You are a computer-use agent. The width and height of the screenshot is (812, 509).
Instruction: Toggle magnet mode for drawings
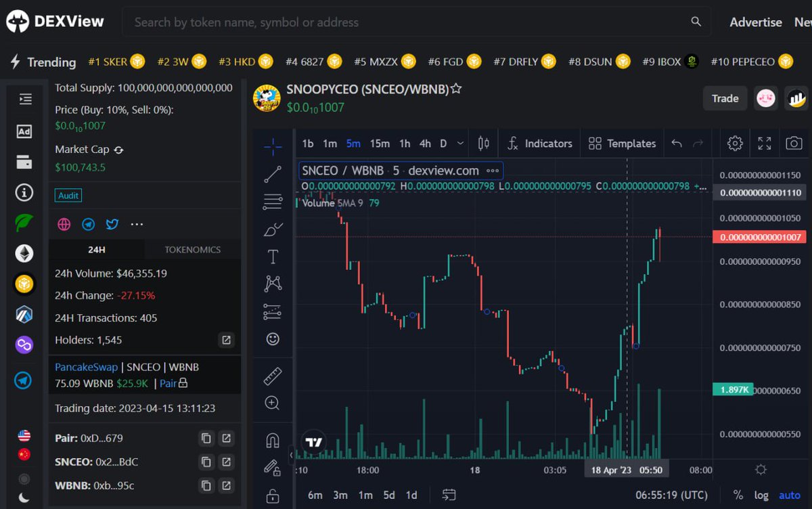(x=273, y=440)
